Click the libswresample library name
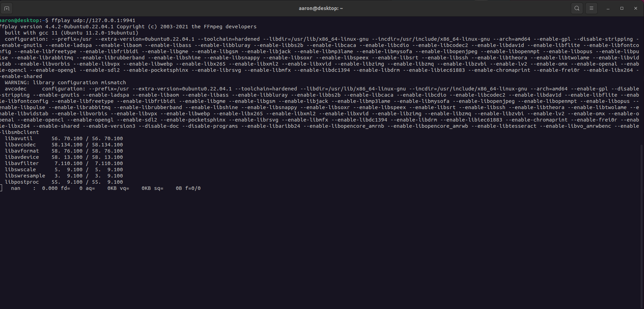The height and width of the screenshot is (309, 644). (x=25, y=176)
